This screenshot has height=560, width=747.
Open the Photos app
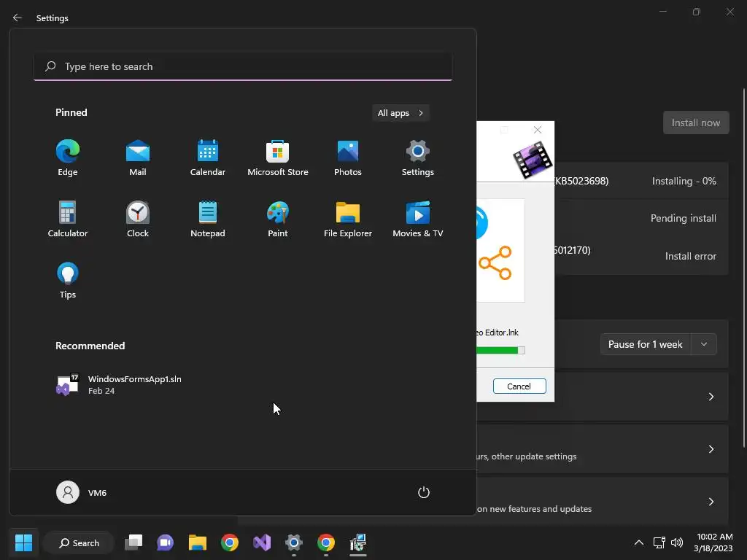(348, 158)
